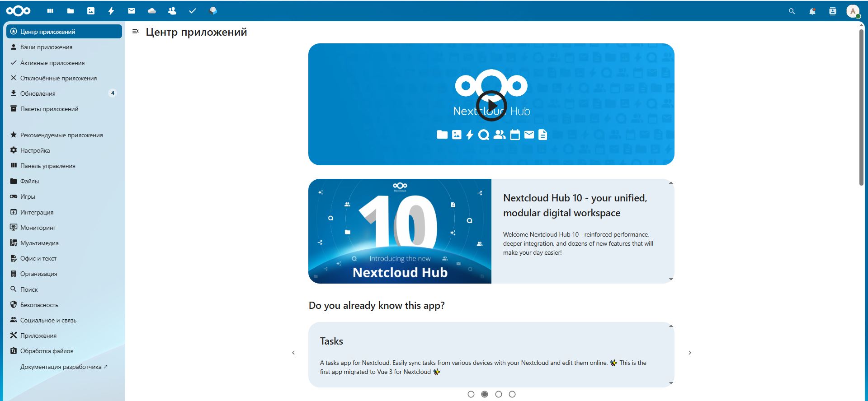Open the Files folder icon in the top bar
868x401 pixels.
[71, 11]
